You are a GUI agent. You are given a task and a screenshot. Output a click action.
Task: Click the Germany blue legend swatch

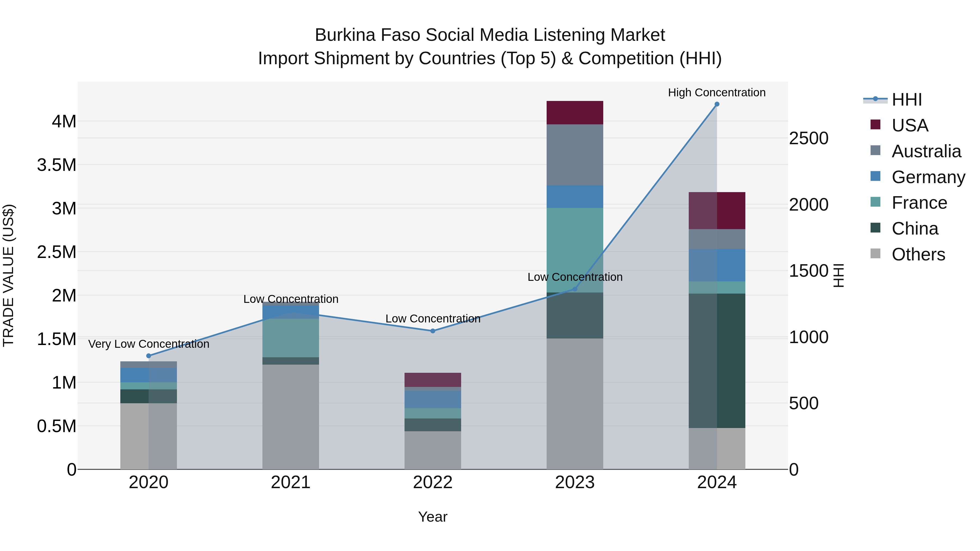pos(875,176)
